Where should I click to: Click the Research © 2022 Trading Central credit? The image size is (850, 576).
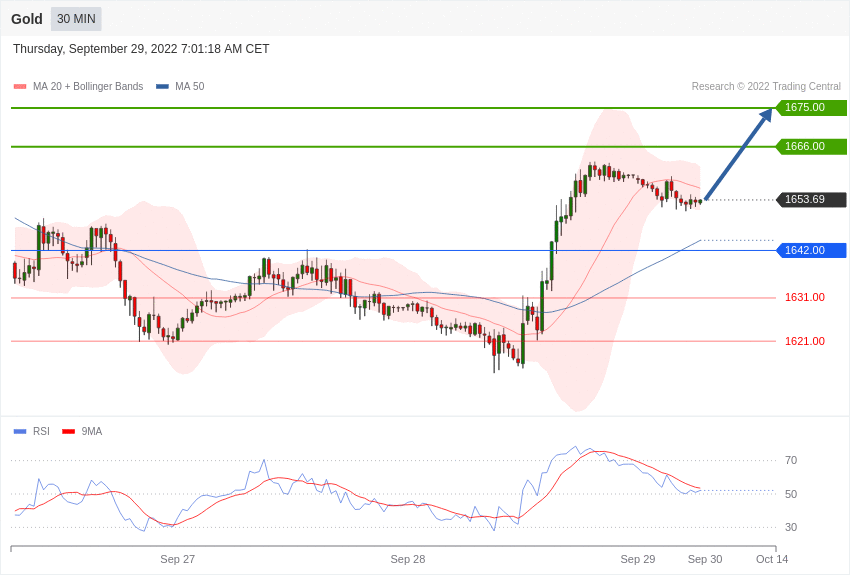point(766,86)
